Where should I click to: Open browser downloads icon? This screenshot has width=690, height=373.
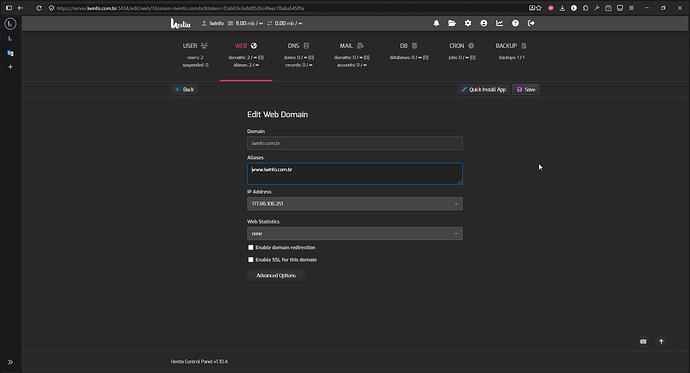562,8
